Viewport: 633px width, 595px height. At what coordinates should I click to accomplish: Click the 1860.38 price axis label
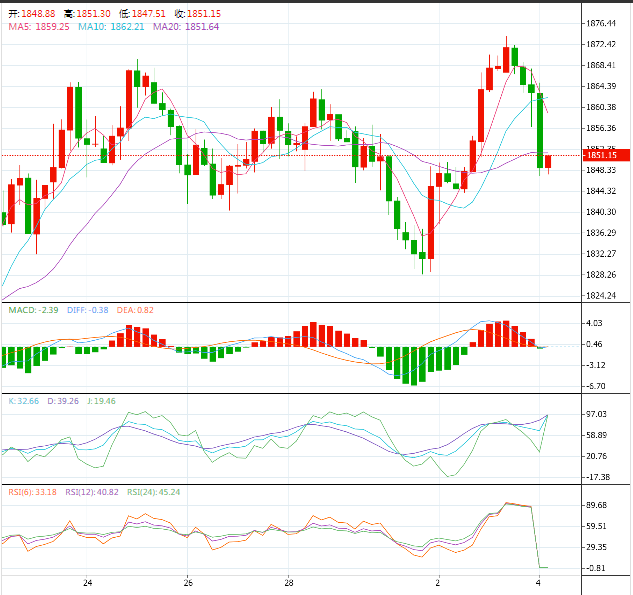coord(601,107)
